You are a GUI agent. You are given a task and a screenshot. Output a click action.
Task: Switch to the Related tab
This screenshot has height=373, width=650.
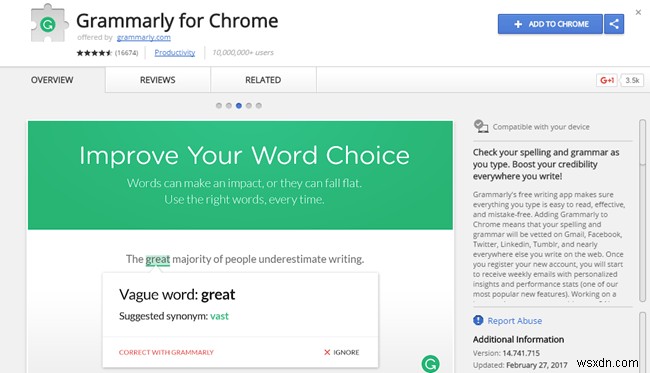(263, 80)
